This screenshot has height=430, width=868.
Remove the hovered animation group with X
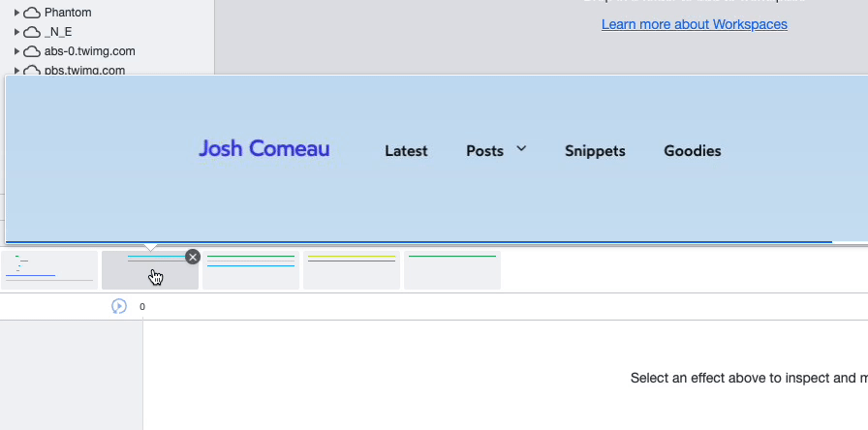[x=192, y=257]
